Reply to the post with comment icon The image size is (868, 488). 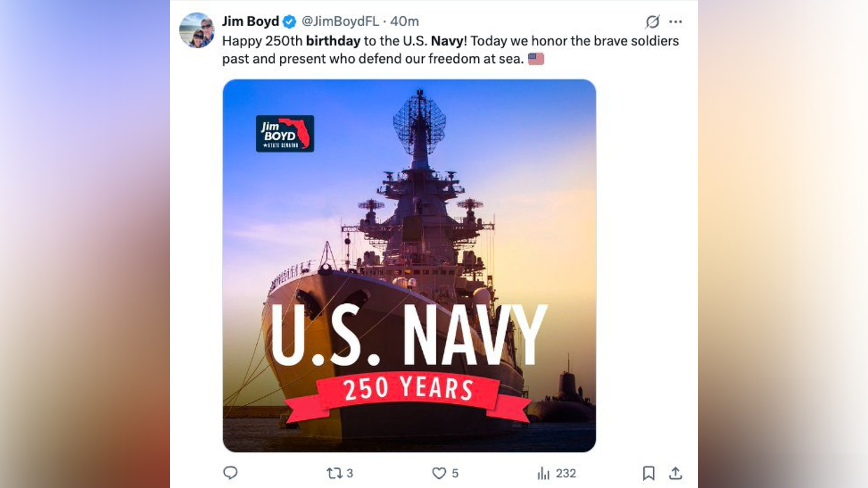[230, 473]
